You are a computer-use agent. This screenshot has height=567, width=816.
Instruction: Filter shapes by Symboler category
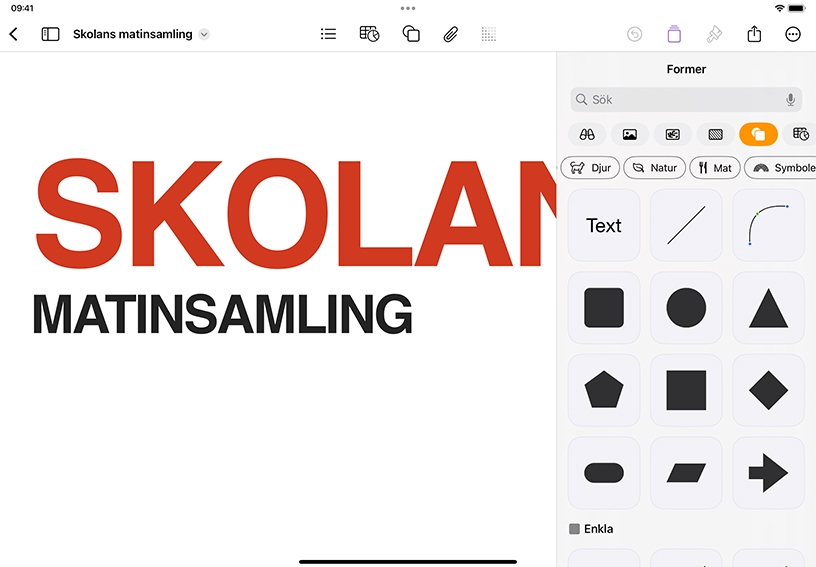click(x=780, y=167)
